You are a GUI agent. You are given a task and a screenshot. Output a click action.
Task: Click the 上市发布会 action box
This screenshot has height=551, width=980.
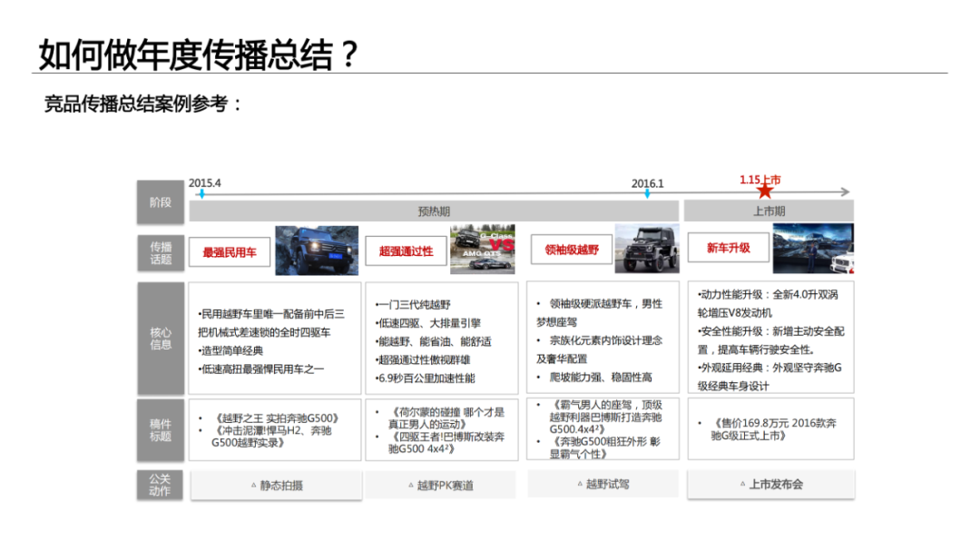771,484
